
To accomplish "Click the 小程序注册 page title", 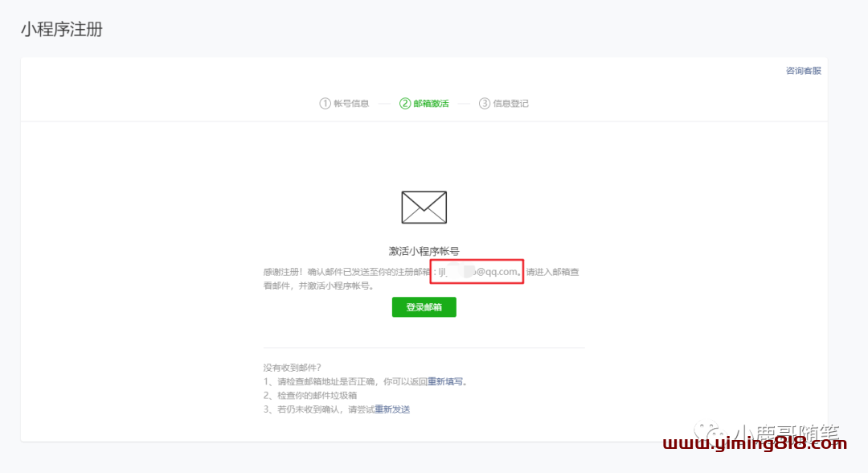I will pos(62,31).
